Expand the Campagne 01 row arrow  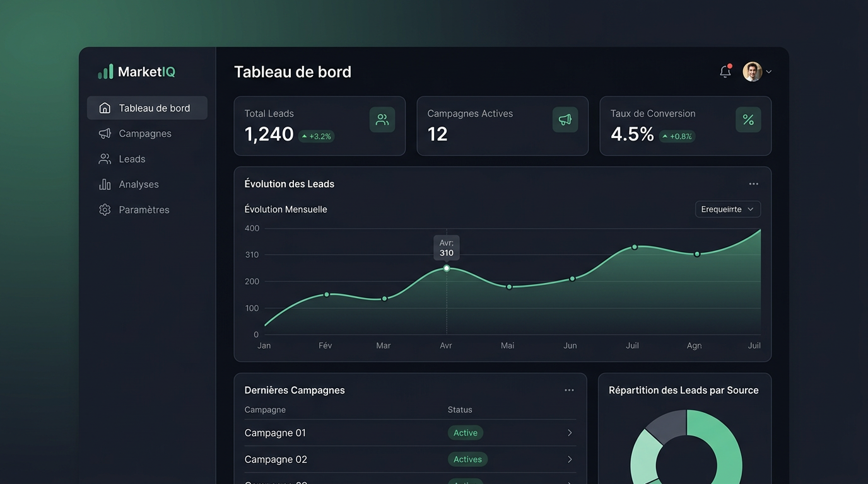[570, 433]
